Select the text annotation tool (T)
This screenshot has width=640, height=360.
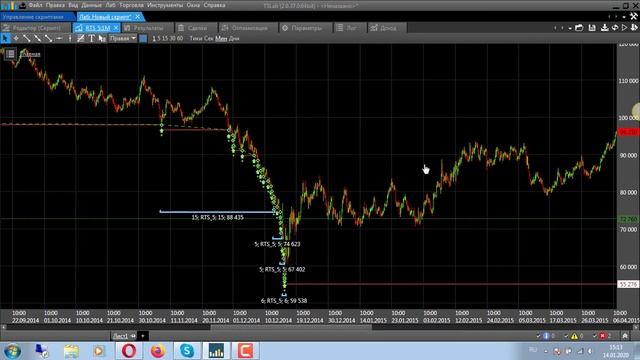click(91, 38)
